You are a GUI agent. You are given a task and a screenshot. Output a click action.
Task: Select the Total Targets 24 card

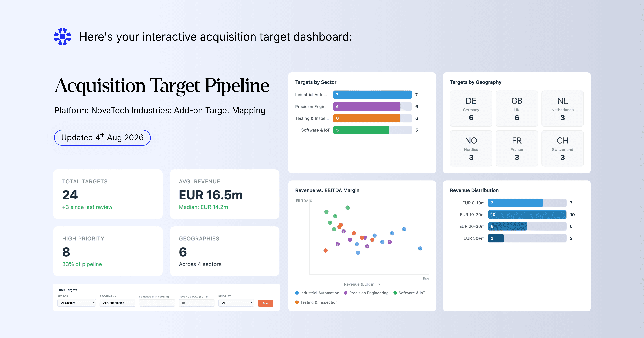coord(108,194)
